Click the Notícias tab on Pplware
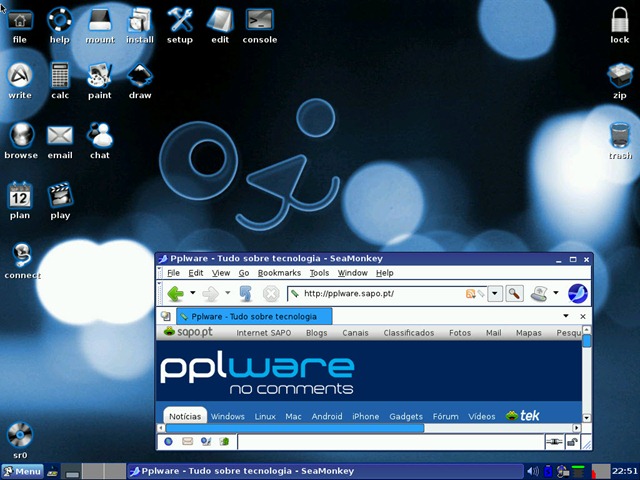The width and height of the screenshot is (640, 480). (x=185, y=416)
